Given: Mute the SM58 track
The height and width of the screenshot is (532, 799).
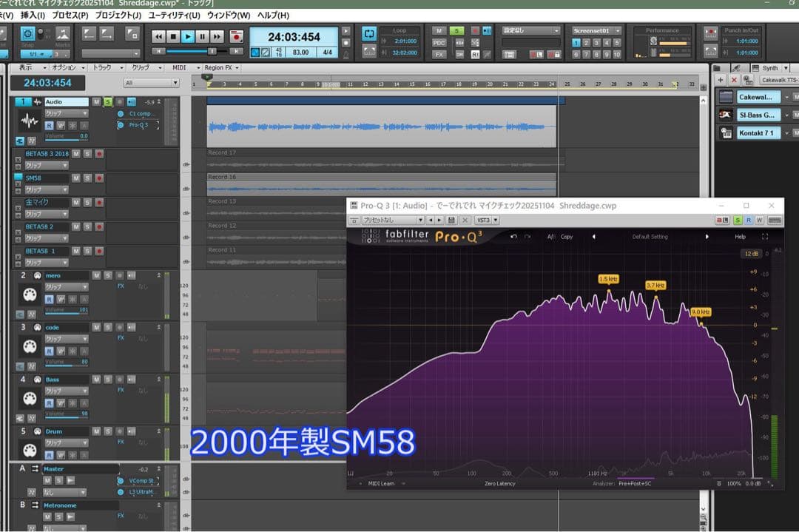Looking at the screenshot, I should click(x=76, y=178).
